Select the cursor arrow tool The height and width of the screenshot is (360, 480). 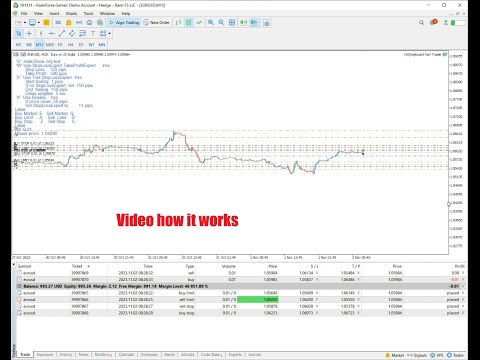point(19,33)
